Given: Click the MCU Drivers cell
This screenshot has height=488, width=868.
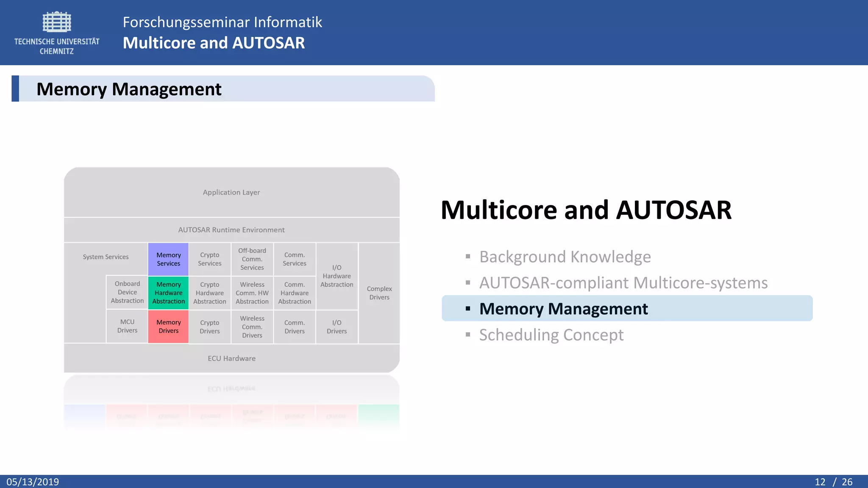Looking at the screenshot, I should tap(127, 326).
